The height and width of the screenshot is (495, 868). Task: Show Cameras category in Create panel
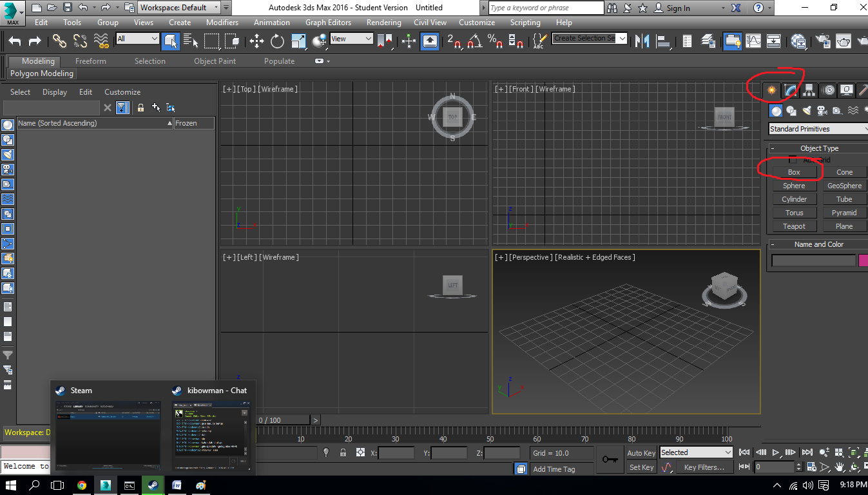(822, 111)
